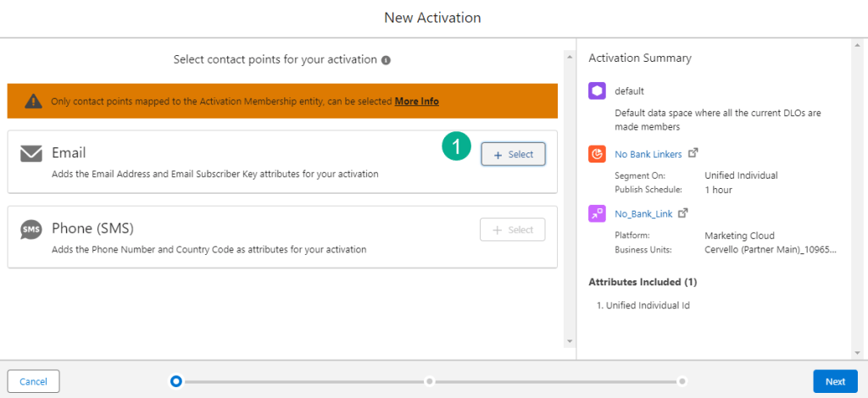This screenshot has height=398, width=868.
Task: Open the No Bank Linkers segment link
Action: click(648, 154)
